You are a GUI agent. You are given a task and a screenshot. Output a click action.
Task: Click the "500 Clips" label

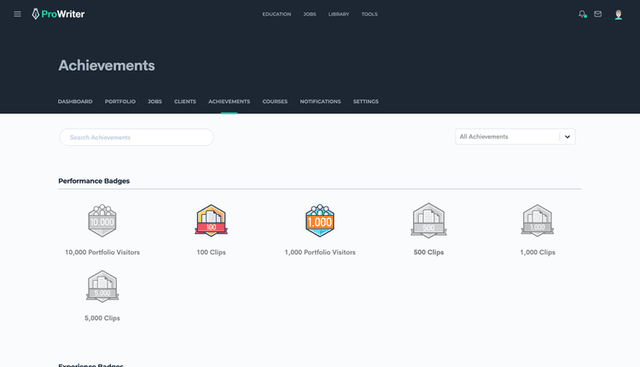point(429,252)
